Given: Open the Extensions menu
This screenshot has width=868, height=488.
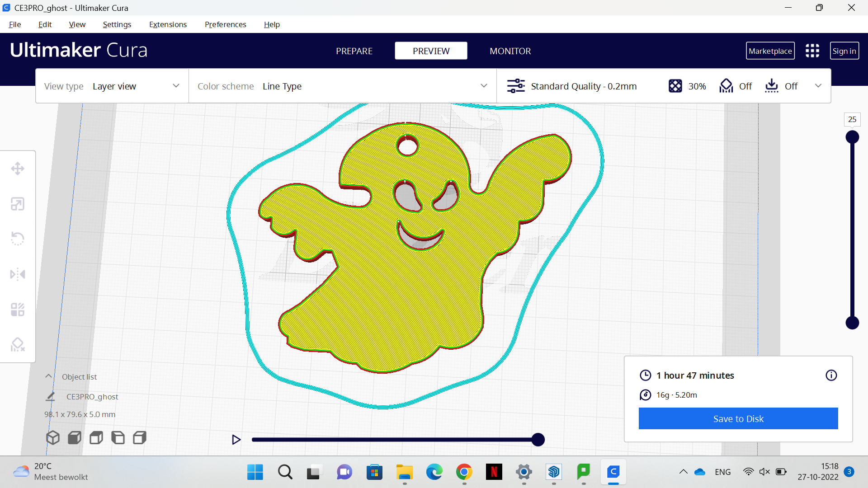Looking at the screenshot, I should (168, 24).
